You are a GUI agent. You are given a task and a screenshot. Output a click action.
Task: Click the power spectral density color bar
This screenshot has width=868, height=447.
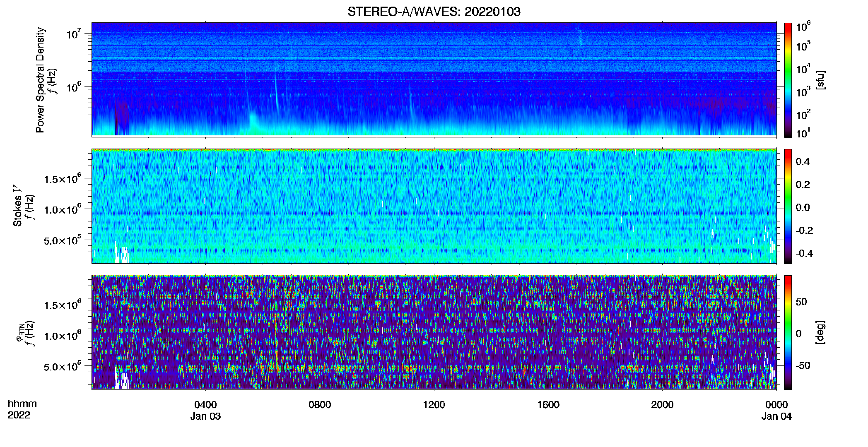point(788,80)
